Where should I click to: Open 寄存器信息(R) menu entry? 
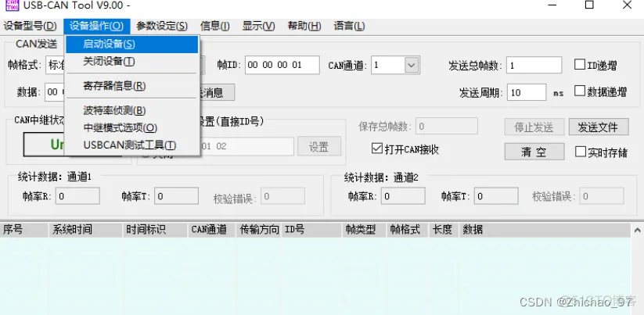point(131,86)
